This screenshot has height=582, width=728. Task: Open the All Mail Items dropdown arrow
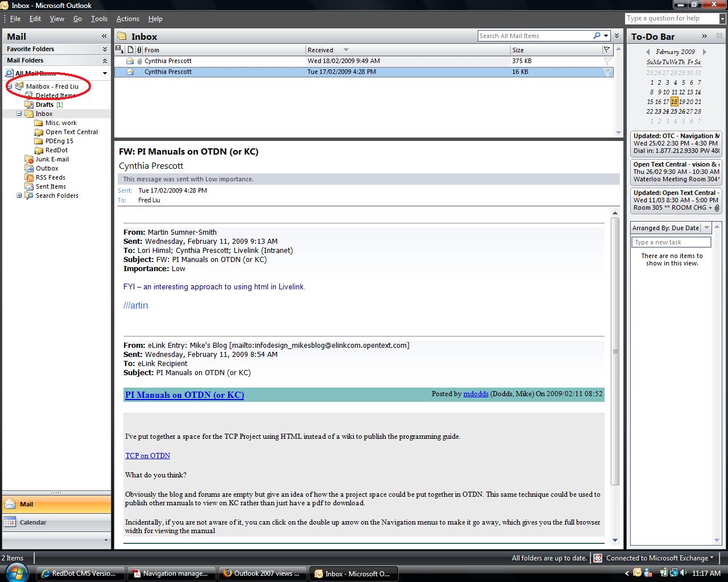(x=105, y=73)
